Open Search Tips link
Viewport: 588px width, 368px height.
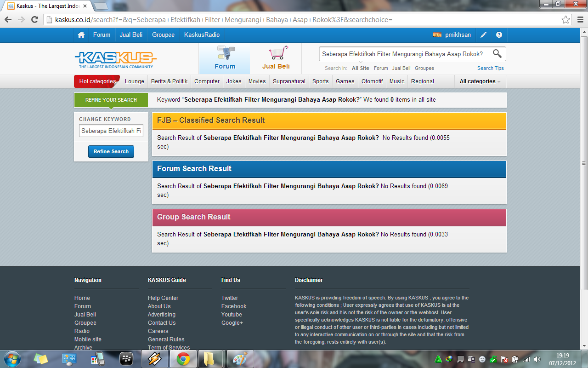(491, 68)
